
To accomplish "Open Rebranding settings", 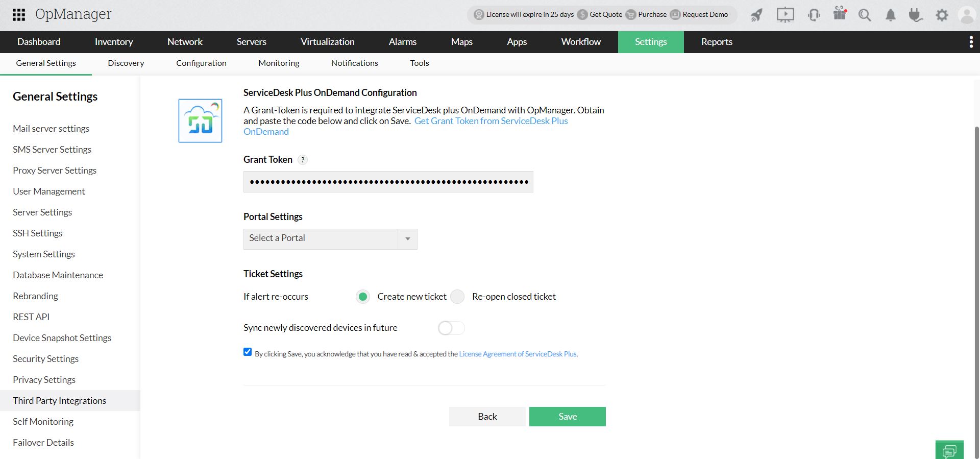I will tap(35, 296).
